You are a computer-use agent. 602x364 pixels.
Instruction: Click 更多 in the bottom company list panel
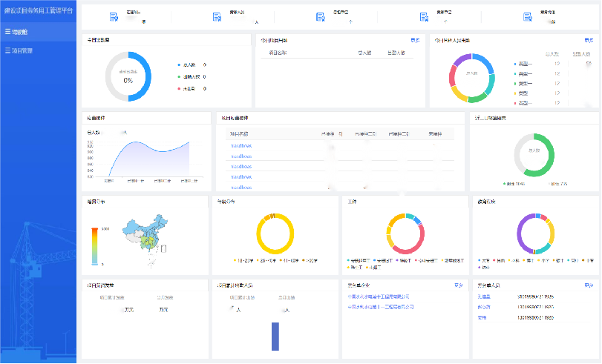pyautogui.click(x=458, y=285)
